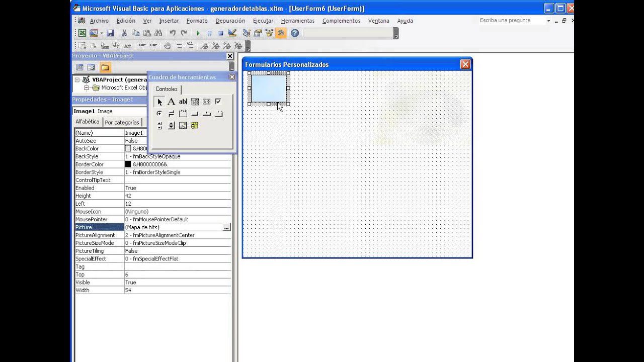This screenshot has width=644, height=362.
Task: Toggle breakpoint with the hand icon
Action: pyautogui.click(x=167, y=46)
